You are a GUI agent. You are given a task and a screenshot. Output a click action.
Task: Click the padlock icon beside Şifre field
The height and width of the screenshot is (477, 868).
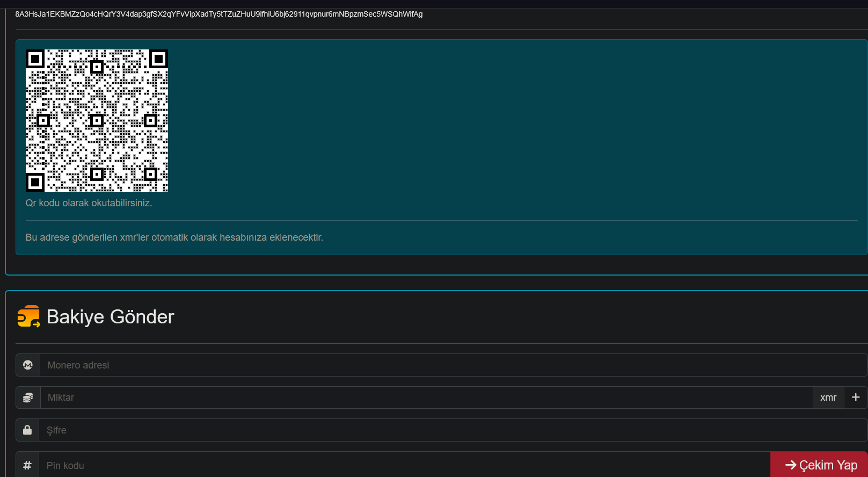click(x=27, y=430)
